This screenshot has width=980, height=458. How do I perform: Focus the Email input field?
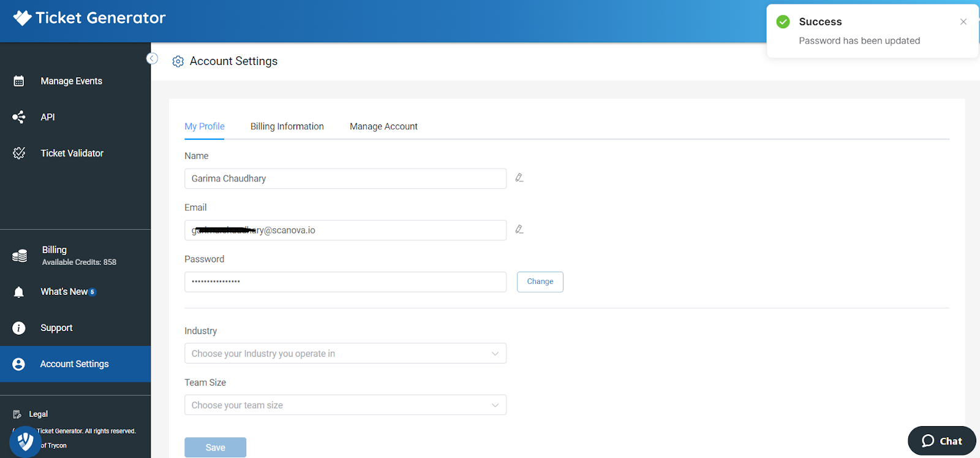345,230
